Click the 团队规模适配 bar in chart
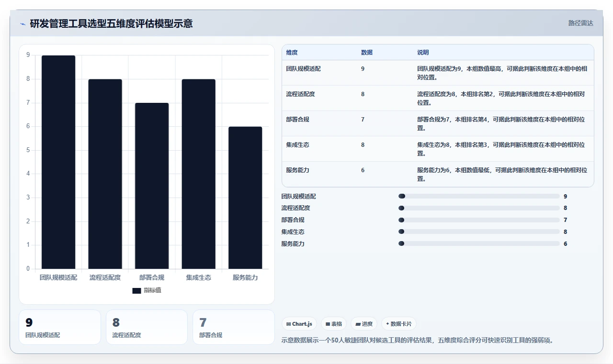Screen dimensions: 613x364 [x=58, y=162]
